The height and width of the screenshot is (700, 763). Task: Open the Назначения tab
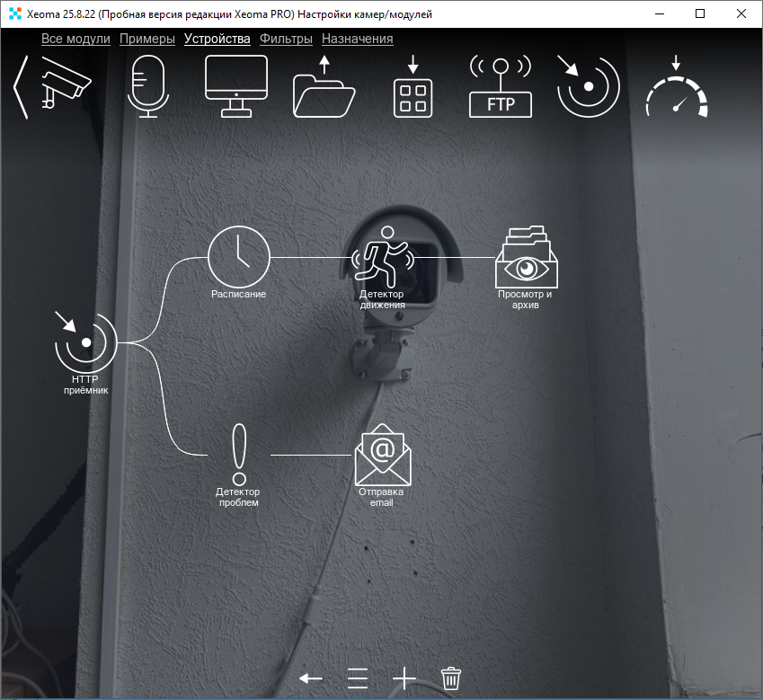[x=357, y=39]
